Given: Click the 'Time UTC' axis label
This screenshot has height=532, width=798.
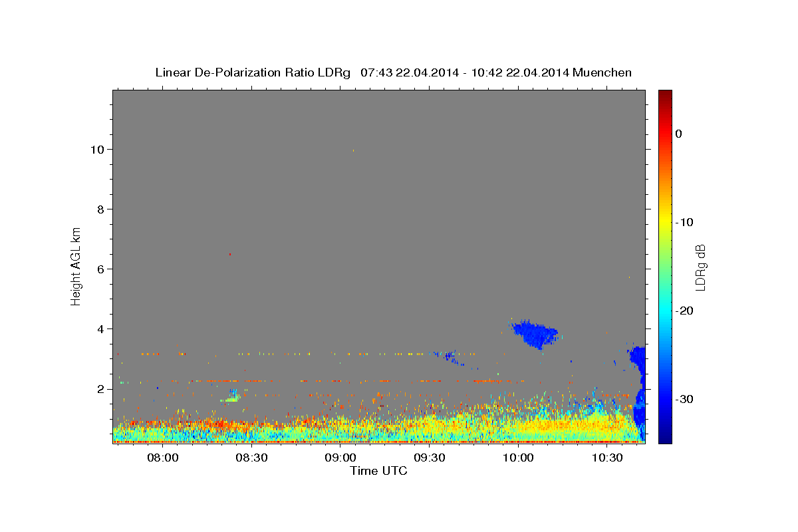Looking at the screenshot, I should coord(378,471).
